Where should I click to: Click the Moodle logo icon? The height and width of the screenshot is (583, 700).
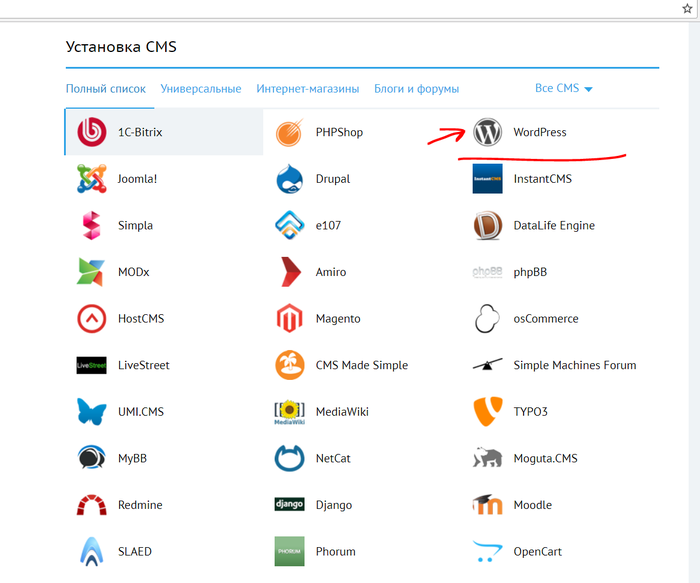click(x=488, y=504)
